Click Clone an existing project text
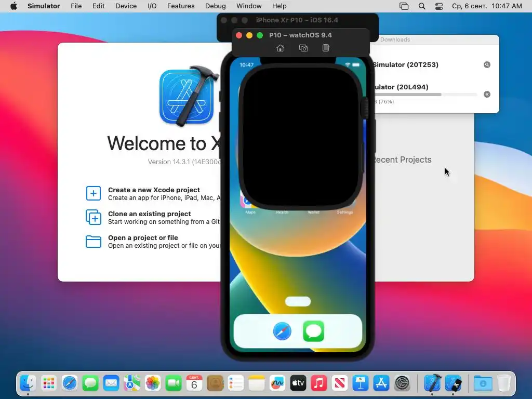 (149, 214)
